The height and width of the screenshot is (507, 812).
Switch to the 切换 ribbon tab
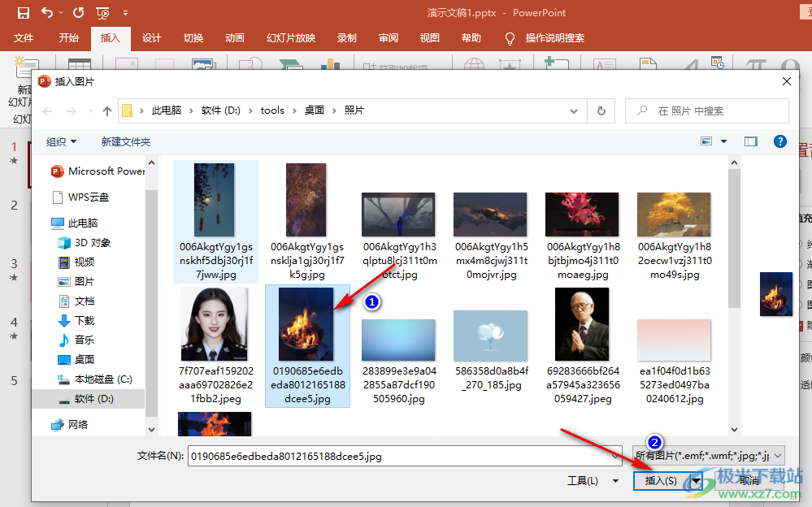coord(193,38)
